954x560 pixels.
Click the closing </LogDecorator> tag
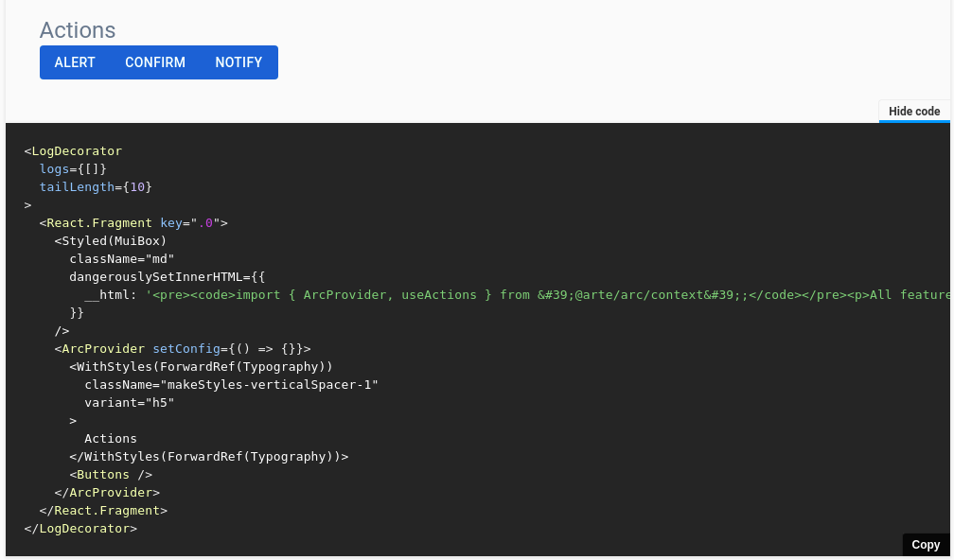(x=81, y=529)
